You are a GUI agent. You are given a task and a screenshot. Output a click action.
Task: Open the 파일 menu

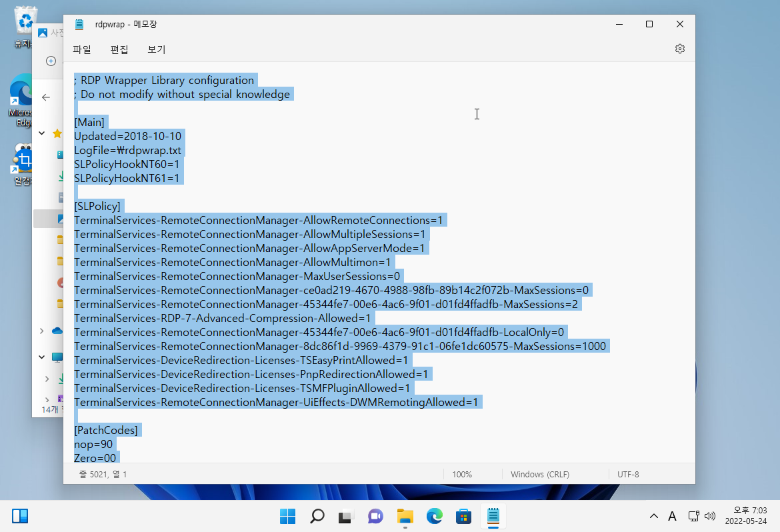[82, 49]
